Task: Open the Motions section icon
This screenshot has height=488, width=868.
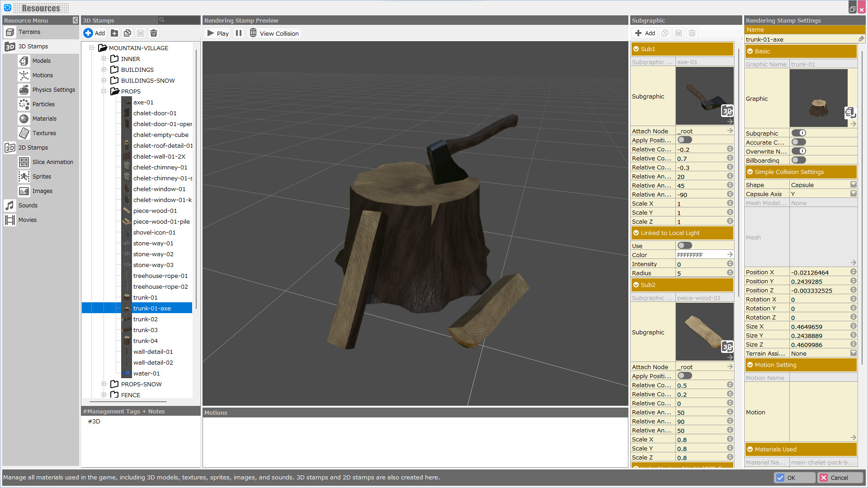Action: click(24, 75)
